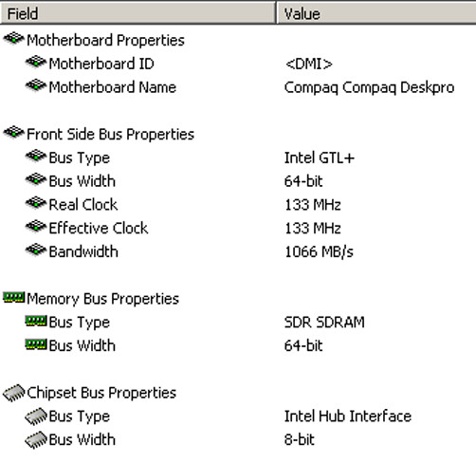Click the 1066 MB/s bandwidth value
This screenshot has width=476, height=463.
pyautogui.click(x=319, y=252)
